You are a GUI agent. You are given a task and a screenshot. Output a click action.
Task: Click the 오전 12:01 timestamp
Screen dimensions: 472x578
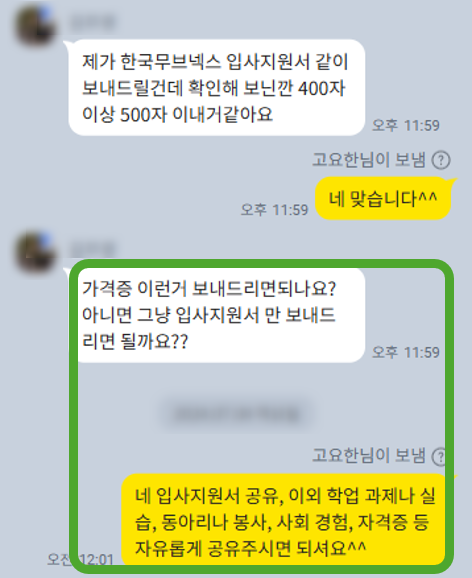(x=80, y=560)
